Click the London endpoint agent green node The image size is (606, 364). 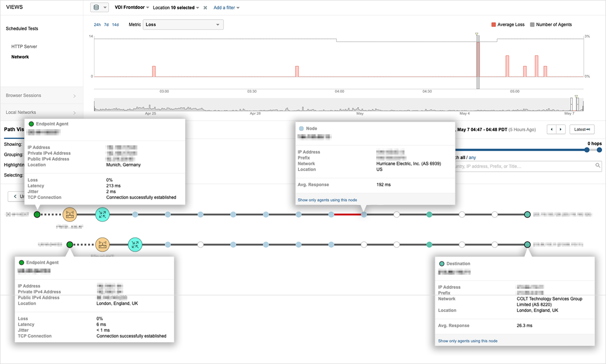tap(70, 245)
